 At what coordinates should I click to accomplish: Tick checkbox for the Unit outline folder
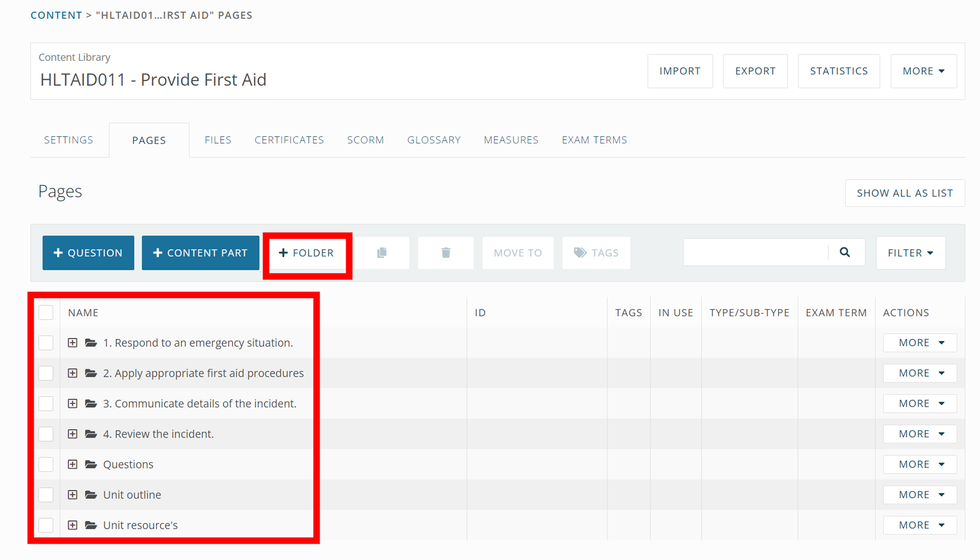click(46, 495)
